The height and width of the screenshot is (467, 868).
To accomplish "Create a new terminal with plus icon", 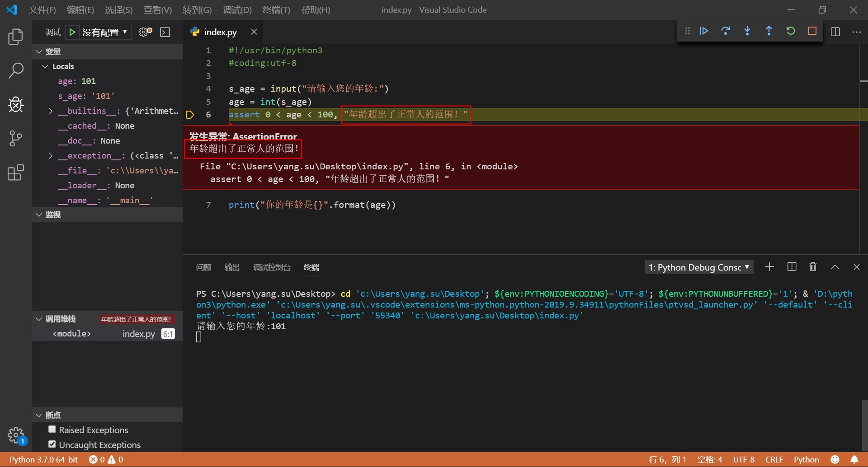I will point(769,267).
